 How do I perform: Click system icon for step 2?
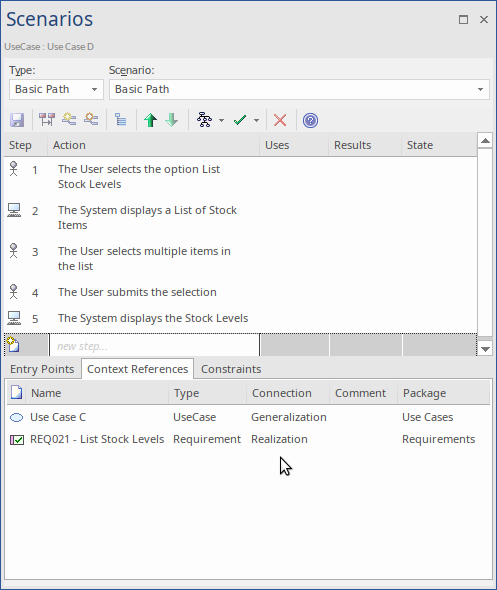click(x=14, y=210)
